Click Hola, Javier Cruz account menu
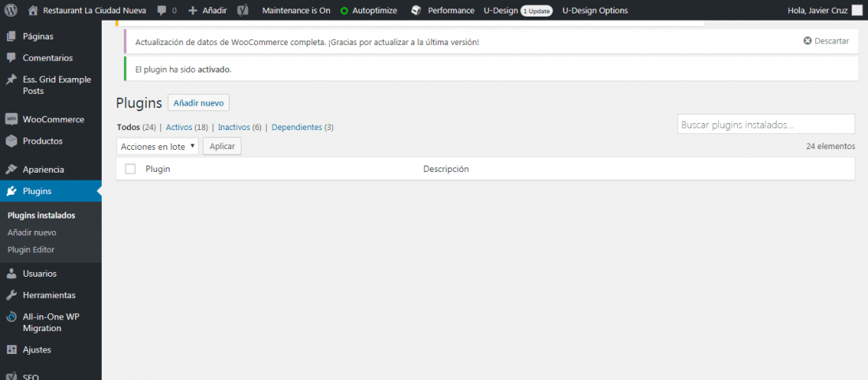The width and height of the screenshot is (868, 380). point(817,10)
